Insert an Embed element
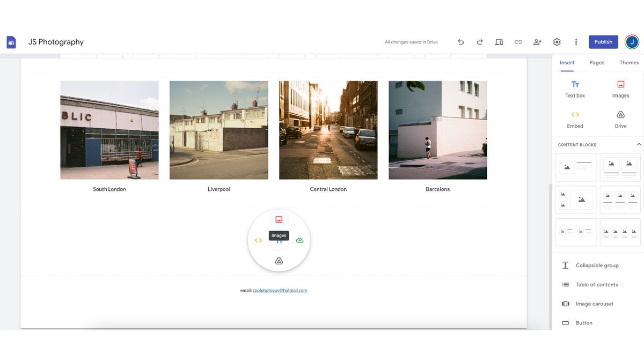Image resolution: width=644 pixels, height=362 pixels. [575, 119]
